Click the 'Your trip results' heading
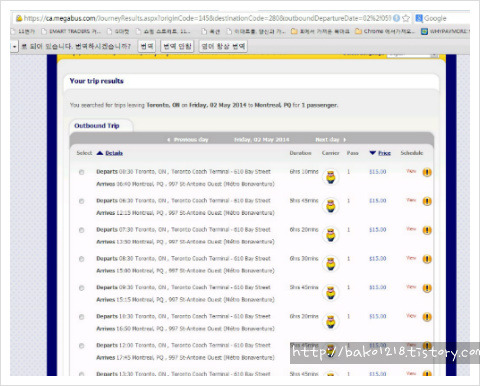Screen dimensions: 480x386 click(96, 81)
